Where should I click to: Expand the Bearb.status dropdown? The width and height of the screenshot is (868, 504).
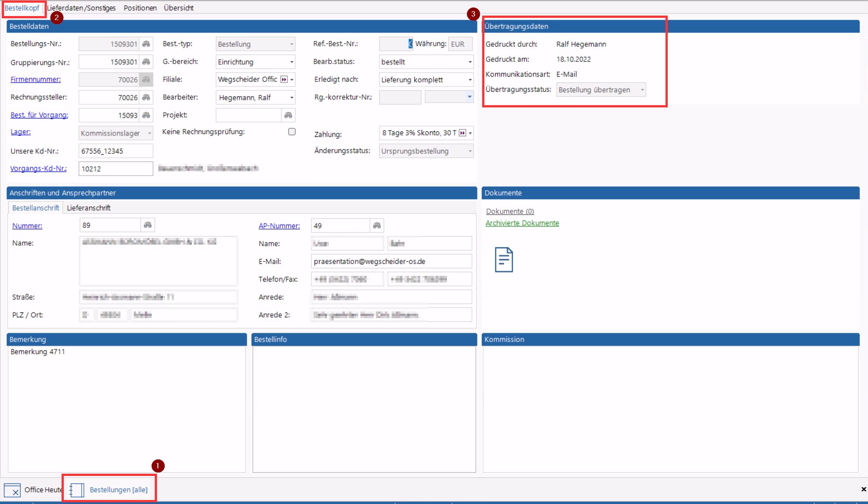(470, 62)
